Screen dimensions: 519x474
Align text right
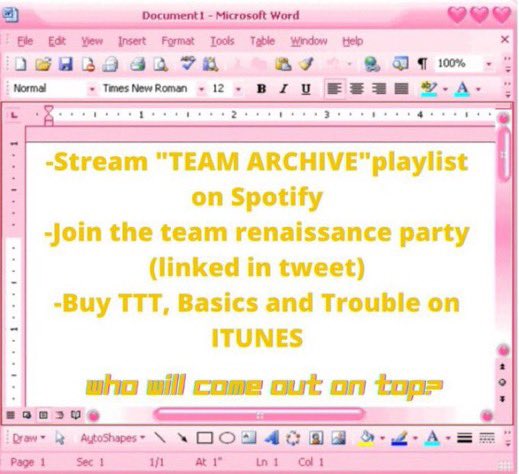[379, 89]
